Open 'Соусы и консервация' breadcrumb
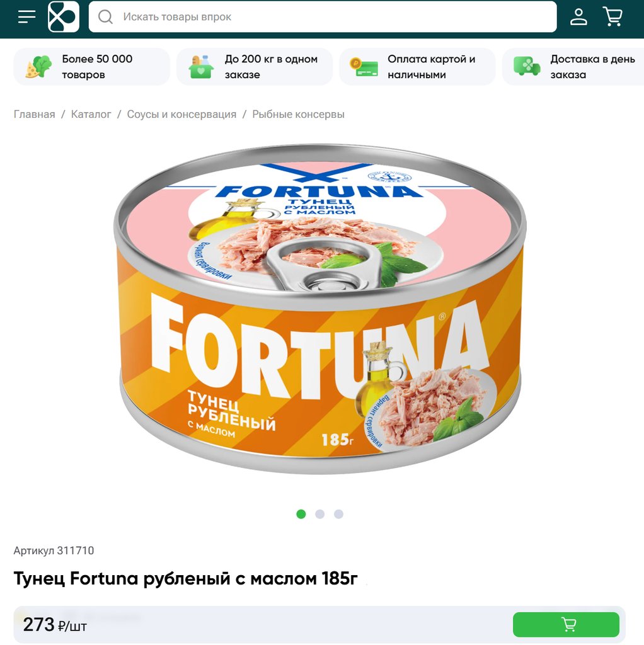The width and height of the screenshot is (644, 645). [x=181, y=115]
